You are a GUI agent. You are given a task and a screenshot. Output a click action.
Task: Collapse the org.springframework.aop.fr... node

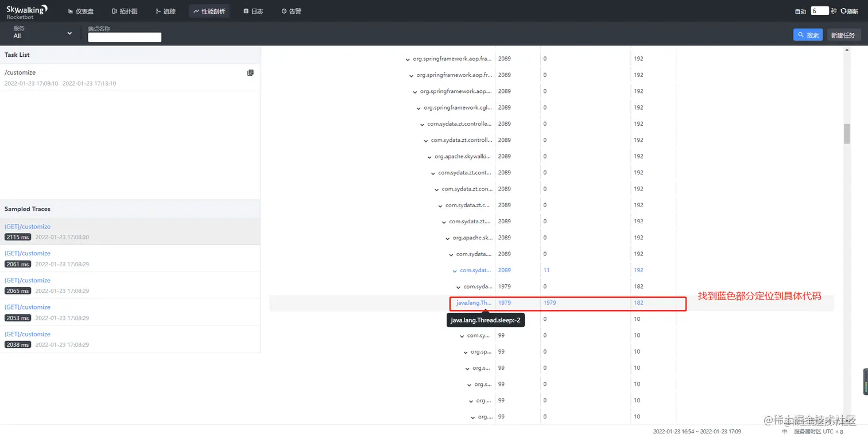[411, 75]
